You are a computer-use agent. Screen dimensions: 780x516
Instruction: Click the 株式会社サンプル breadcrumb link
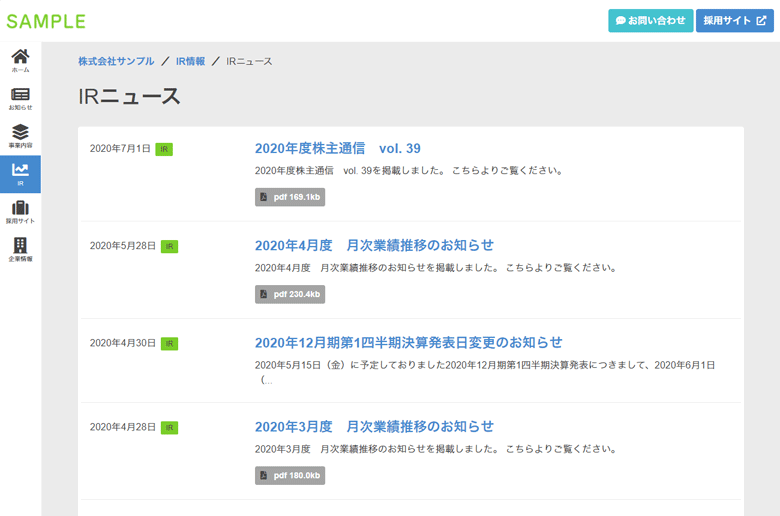[x=116, y=62]
